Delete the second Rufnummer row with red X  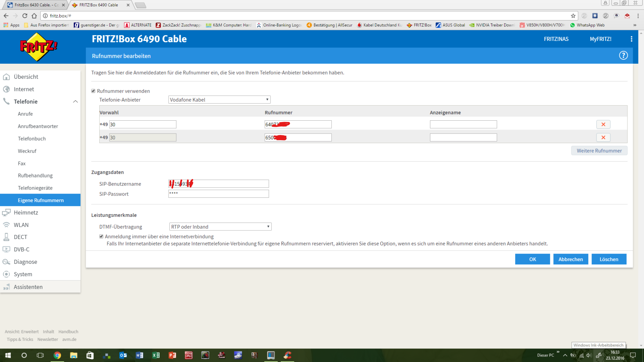[x=603, y=137]
